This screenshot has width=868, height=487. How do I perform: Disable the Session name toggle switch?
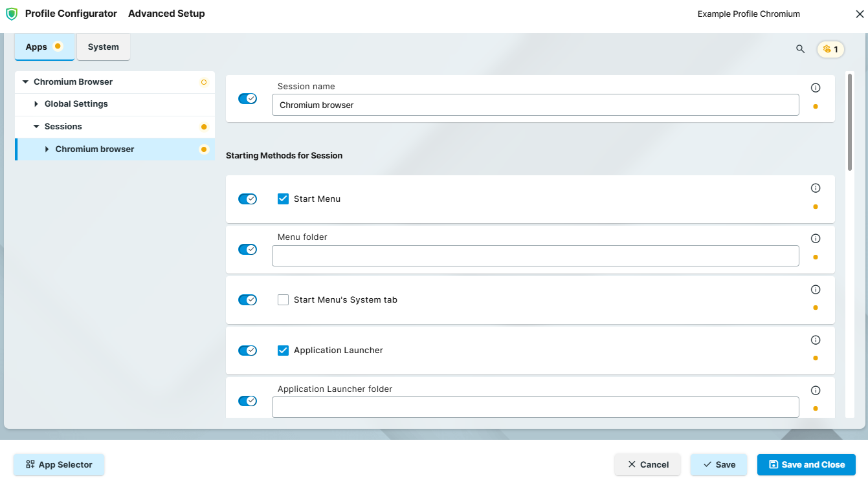248,98
